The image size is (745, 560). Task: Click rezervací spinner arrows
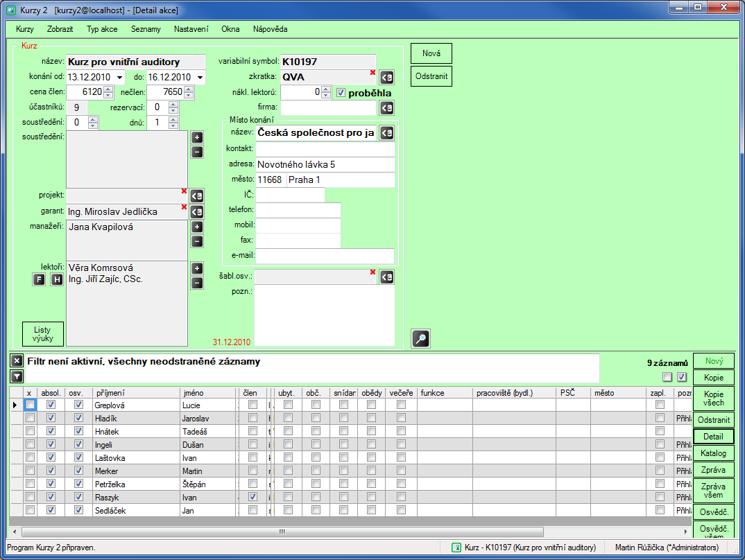point(173,107)
